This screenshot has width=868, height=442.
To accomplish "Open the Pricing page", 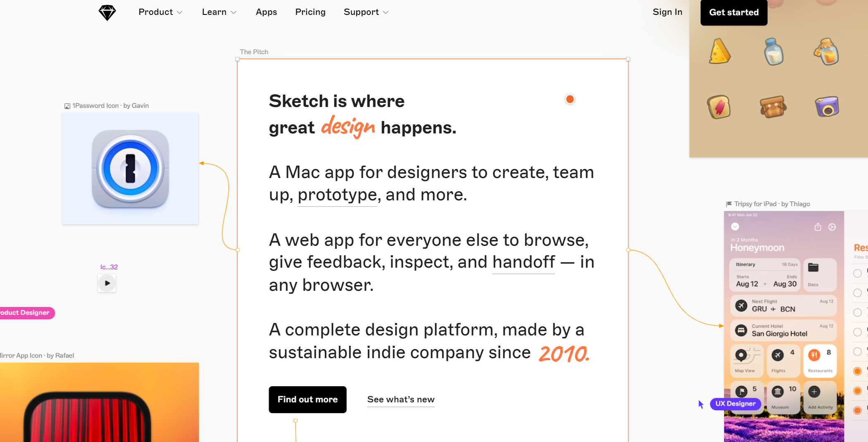I will point(310,12).
